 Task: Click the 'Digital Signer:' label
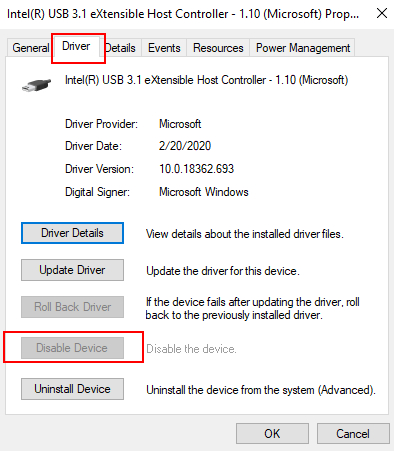97,192
